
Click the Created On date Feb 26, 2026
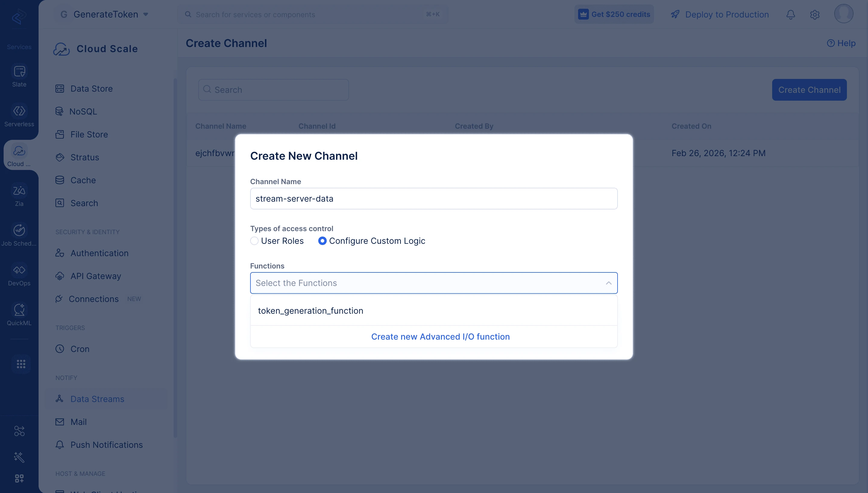[719, 153]
